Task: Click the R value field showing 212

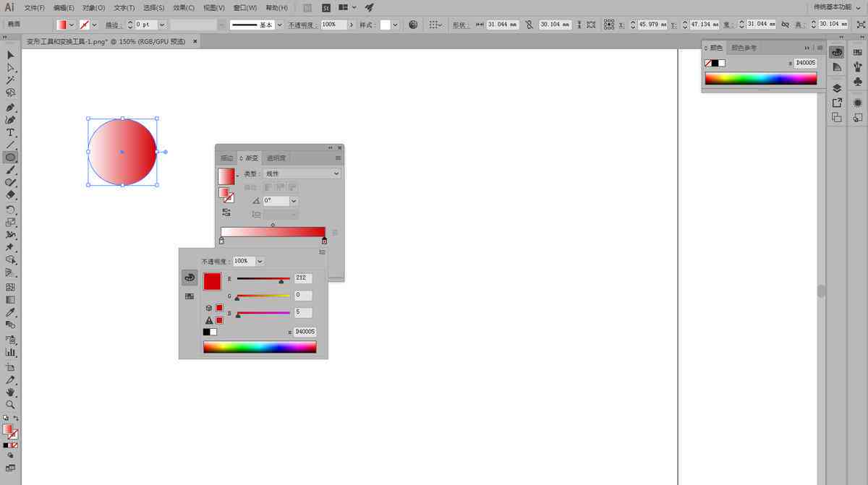Action: (303, 278)
